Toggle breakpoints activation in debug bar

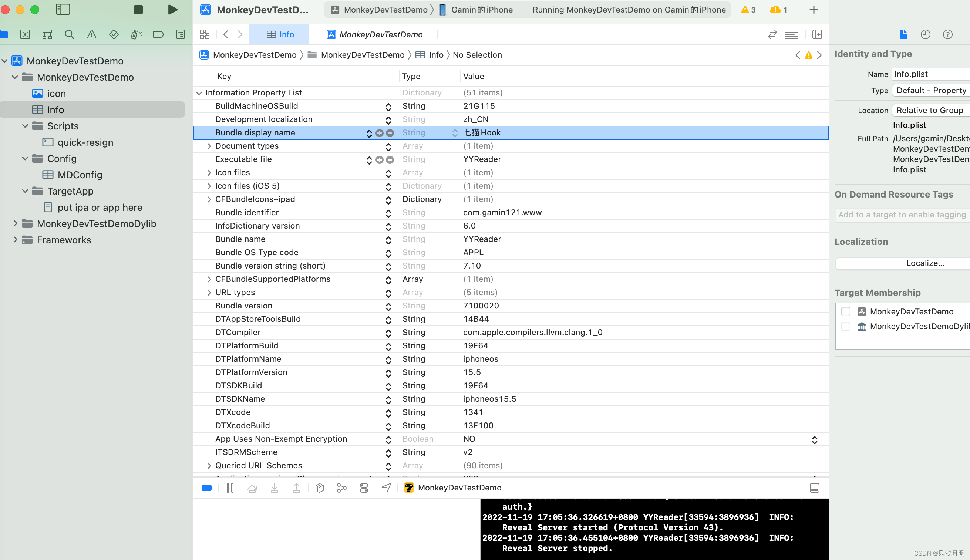pos(207,488)
